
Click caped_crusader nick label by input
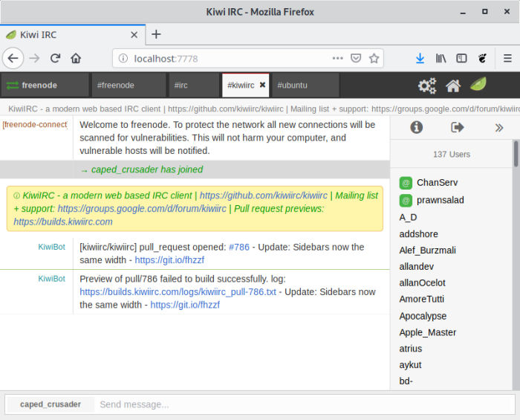(x=51, y=404)
